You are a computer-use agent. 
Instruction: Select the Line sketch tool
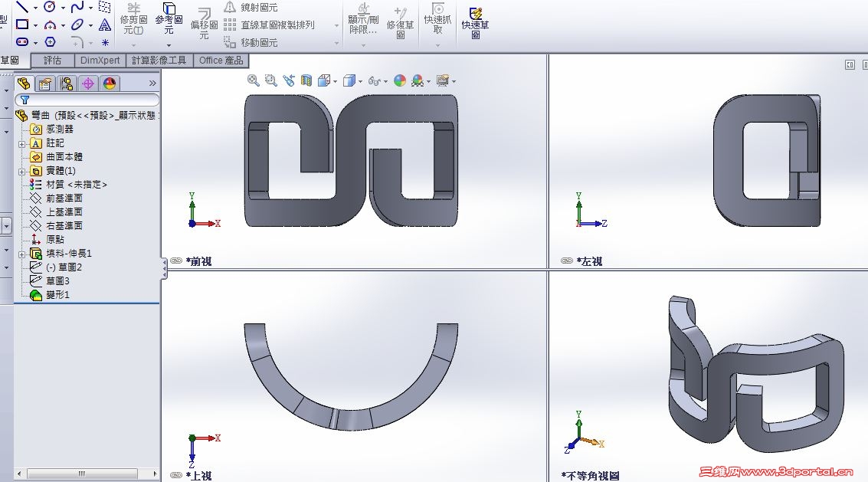(22, 7)
